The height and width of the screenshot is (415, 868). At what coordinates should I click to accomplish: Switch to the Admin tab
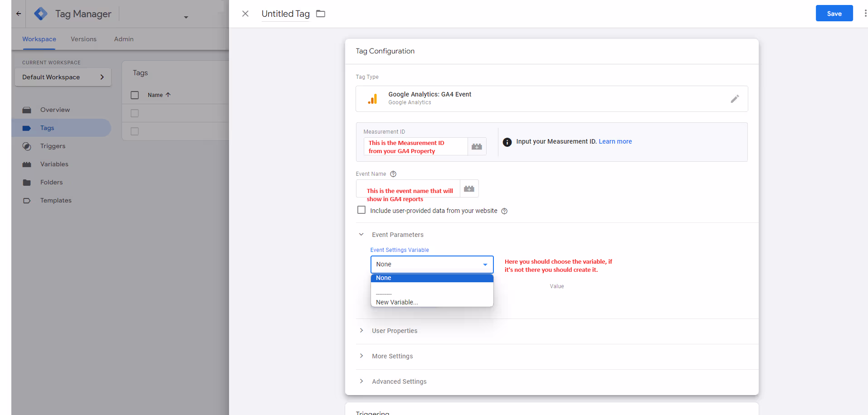click(x=124, y=39)
